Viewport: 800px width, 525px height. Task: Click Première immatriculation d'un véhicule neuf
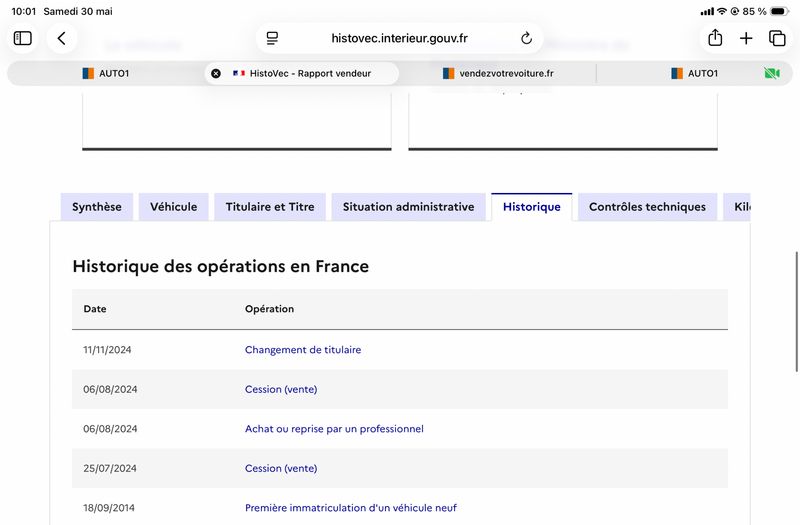351,508
